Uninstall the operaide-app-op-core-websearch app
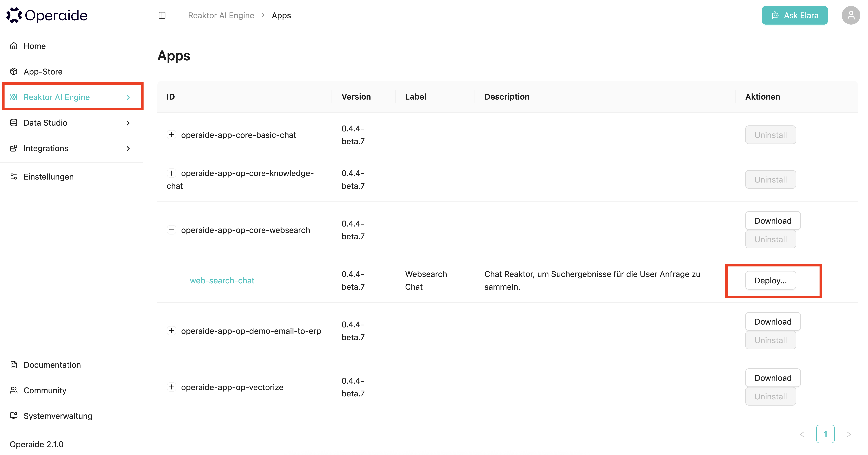Image resolution: width=868 pixels, height=455 pixels. click(x=771, y=239)
